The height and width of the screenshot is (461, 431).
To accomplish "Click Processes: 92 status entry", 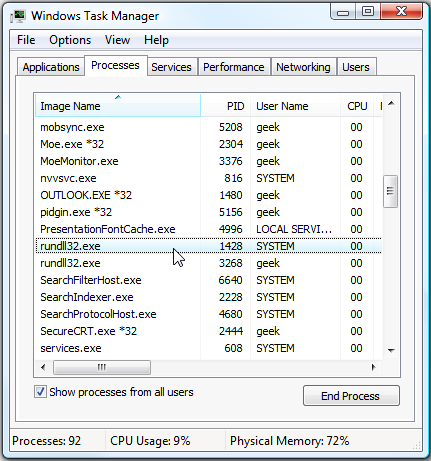I will click(47, 441).
